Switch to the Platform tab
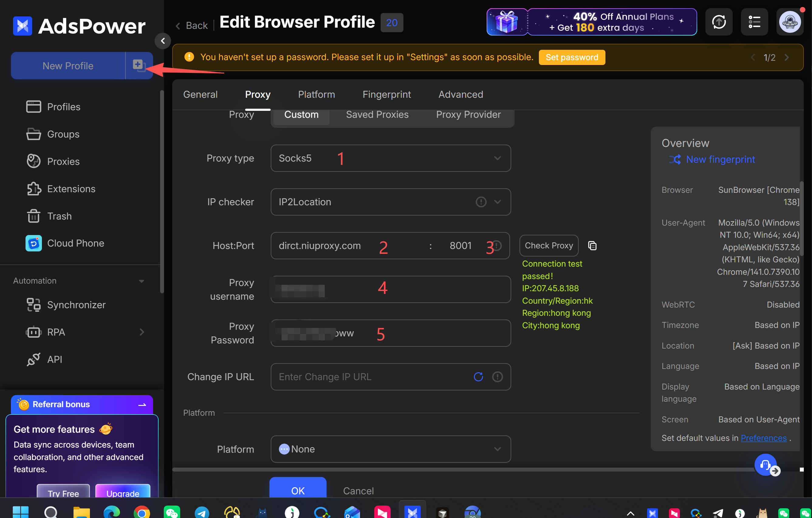Image resolution: width=812 pixels, height=518 pixels. point(316,94)
